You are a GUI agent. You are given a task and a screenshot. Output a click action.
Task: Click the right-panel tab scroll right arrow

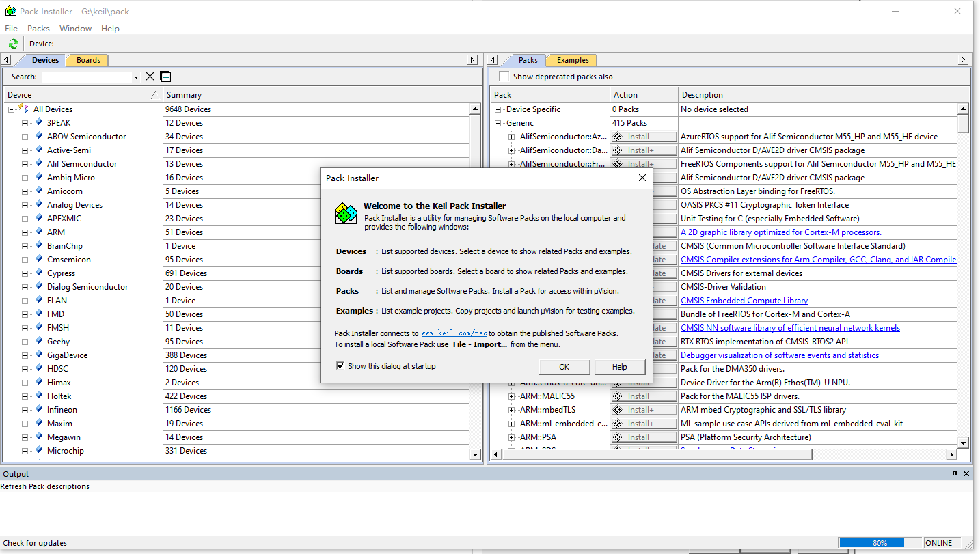964,60
